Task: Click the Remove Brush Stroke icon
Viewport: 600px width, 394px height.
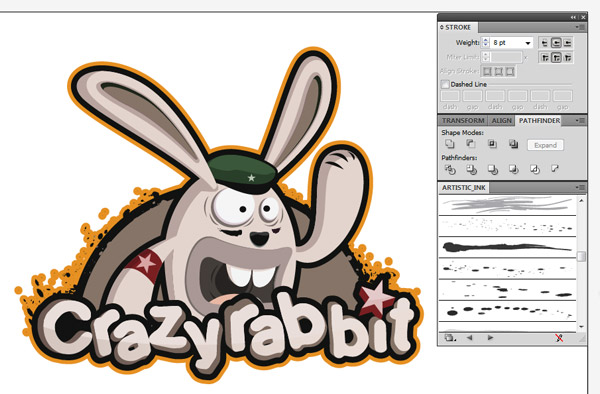Action: point(559,338)
